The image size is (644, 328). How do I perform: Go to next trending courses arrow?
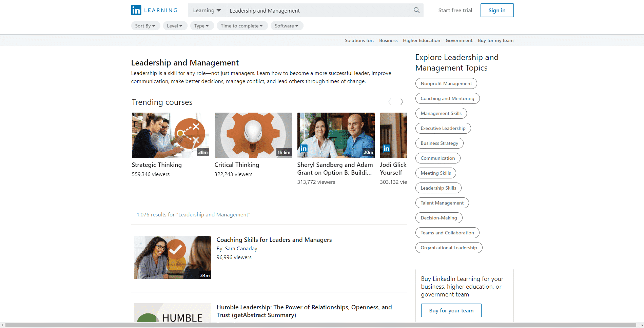pos(402,102)
